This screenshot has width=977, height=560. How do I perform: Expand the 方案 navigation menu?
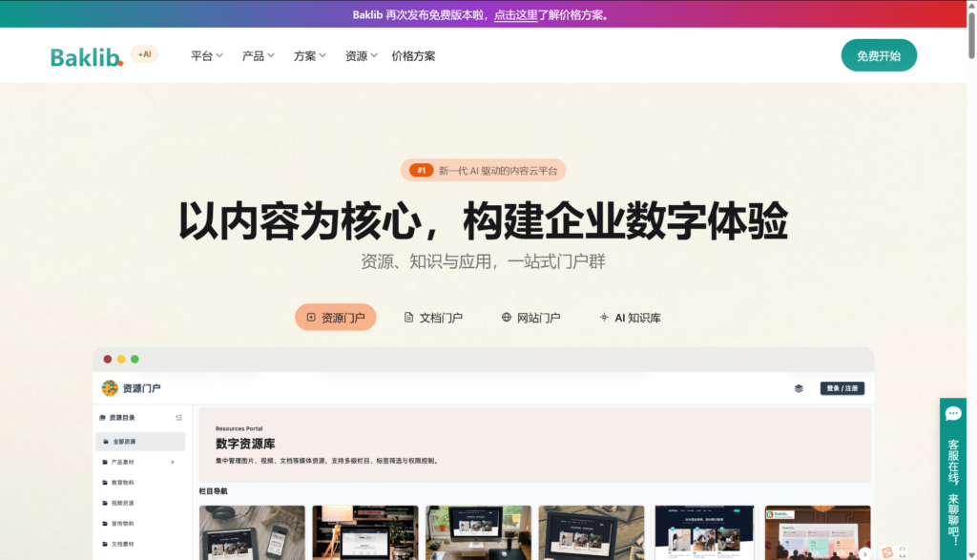[x=310, y=56]
